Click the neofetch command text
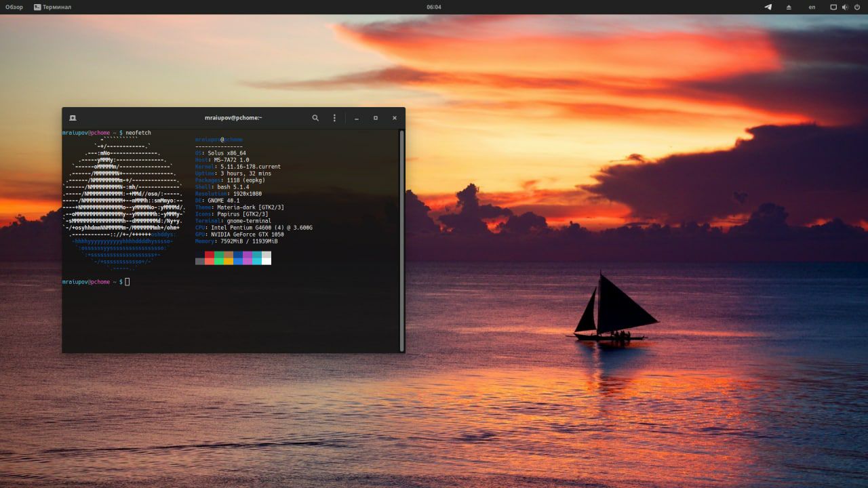 tap(138, 133)
